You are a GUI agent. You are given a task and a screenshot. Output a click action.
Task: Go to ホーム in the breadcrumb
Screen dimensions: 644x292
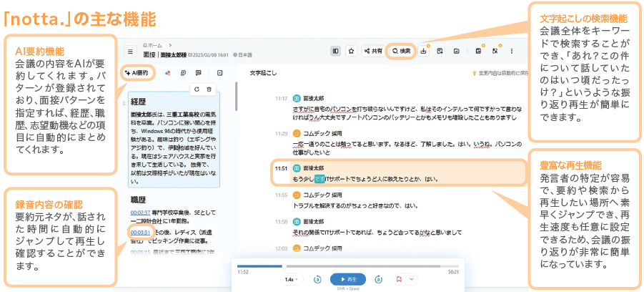click(152, 45)
